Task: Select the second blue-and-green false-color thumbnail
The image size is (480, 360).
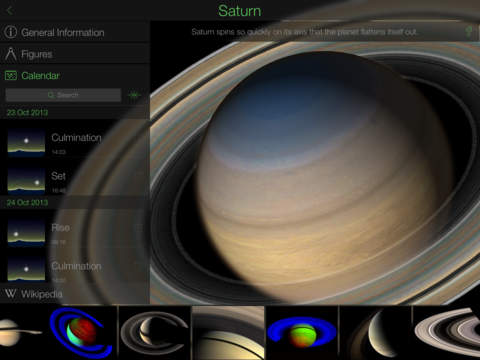Action: [302, 332]
